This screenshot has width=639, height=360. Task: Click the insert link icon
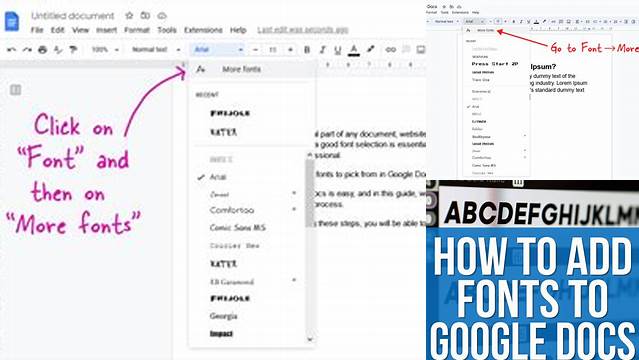click(390, 50)
